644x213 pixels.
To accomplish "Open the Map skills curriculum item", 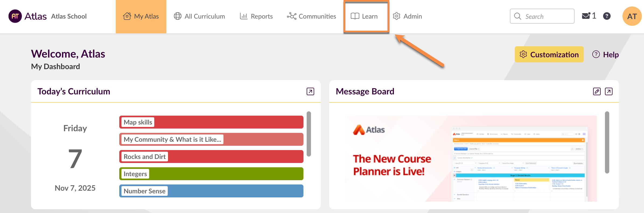I will 211,122.
